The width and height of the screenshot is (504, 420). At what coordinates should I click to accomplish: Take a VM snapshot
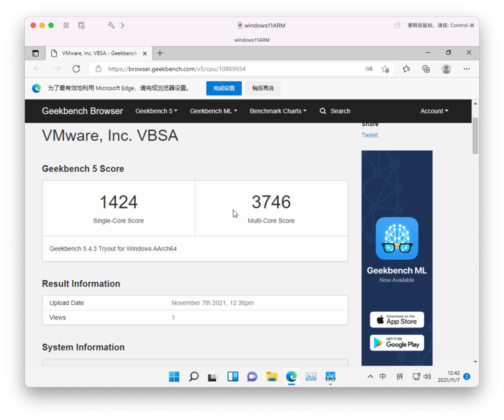pyautogui.click(x=81, y=25)
